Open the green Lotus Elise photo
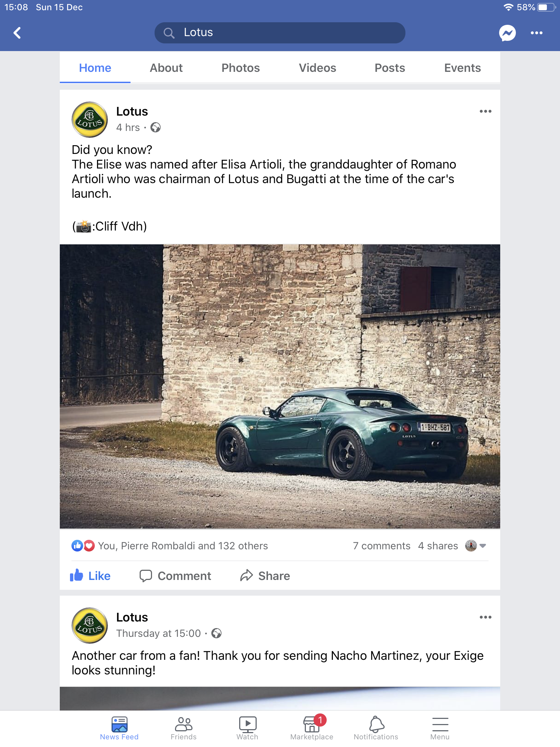The width and height of the screenshot is (560, 747). click(x=280, y=386)
